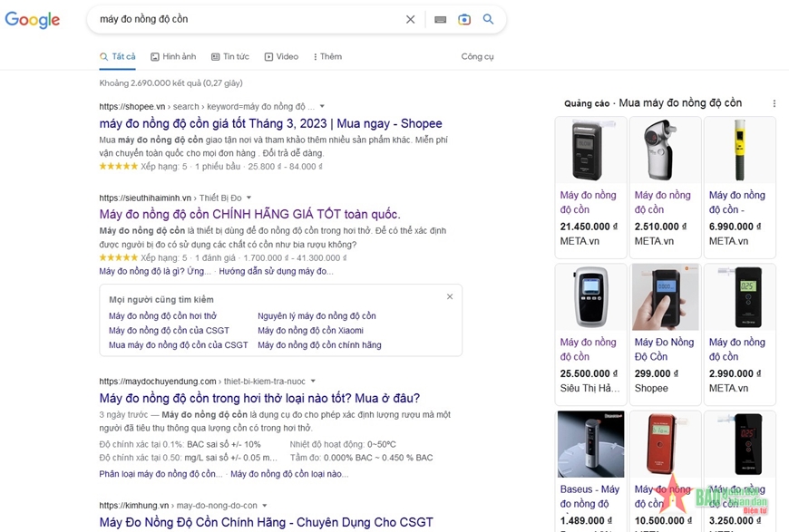The width and height of the screenshot is (789, 532).
Task: Click sieuthihaiminh.vn › Thiết Bị Đo breadcrumb
Action: tap(170, 198)
